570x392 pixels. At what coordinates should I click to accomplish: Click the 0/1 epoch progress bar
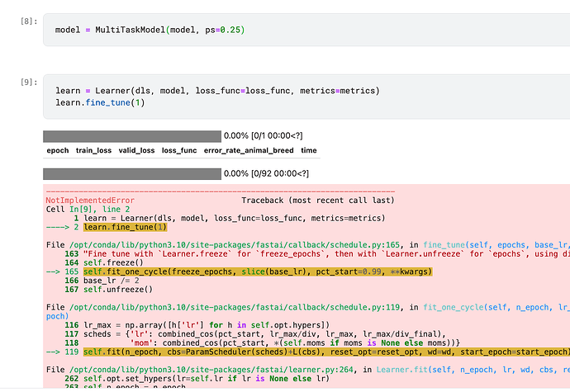[131, 136]
